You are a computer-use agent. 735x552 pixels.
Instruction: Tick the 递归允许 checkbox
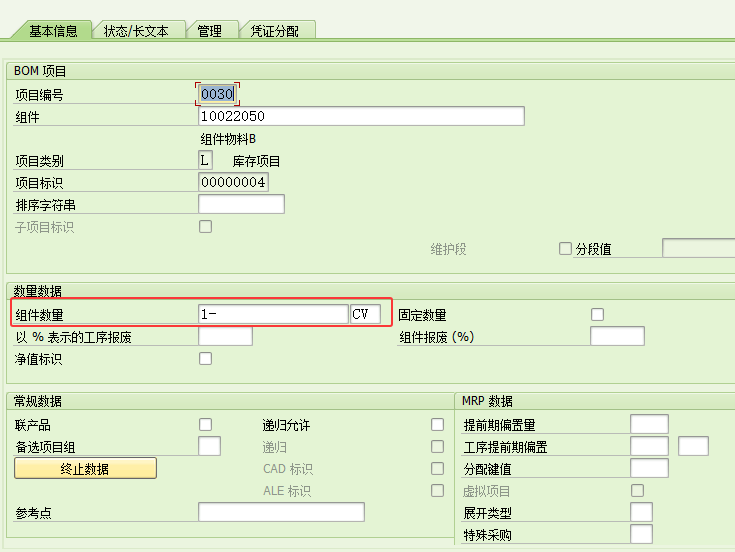point(437,425)
